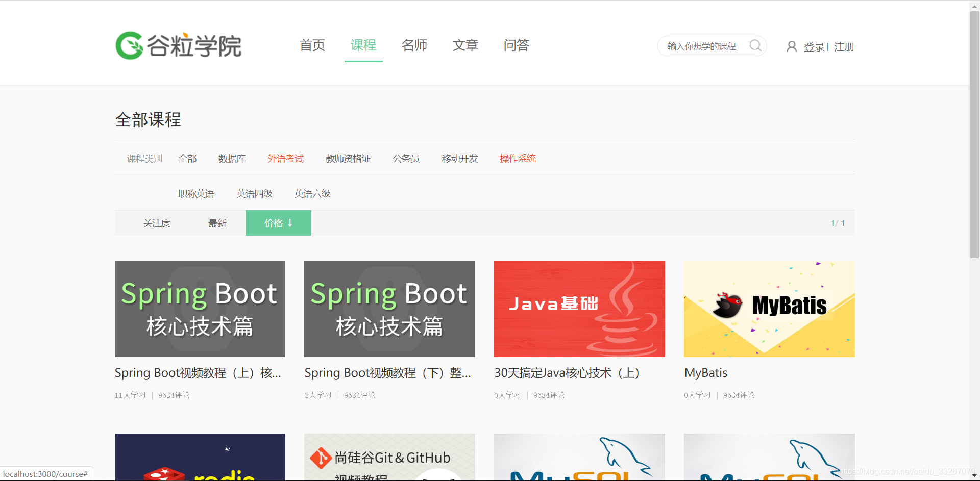
Task: Filter courses by 公务员 category
Action: coord(406,159)
